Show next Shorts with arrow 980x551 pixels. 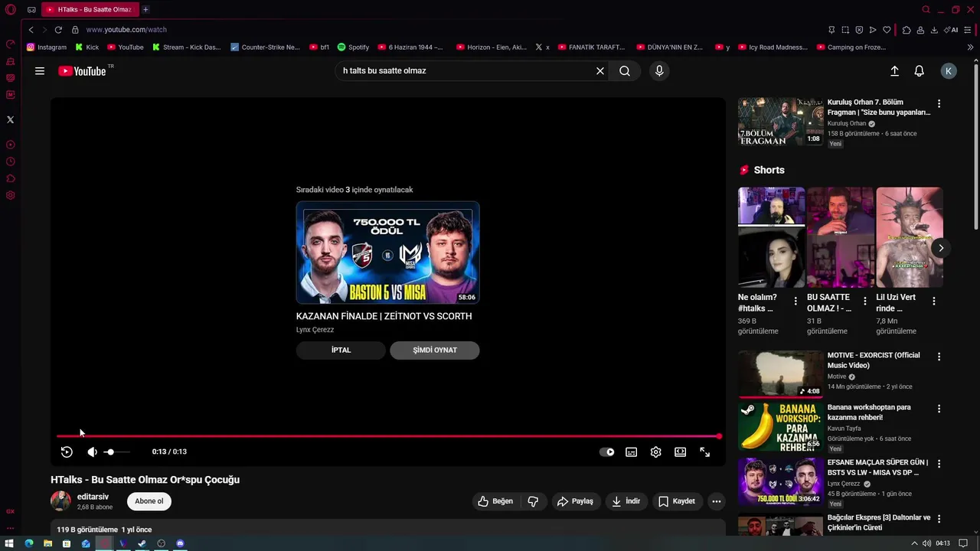coord(941,248)
